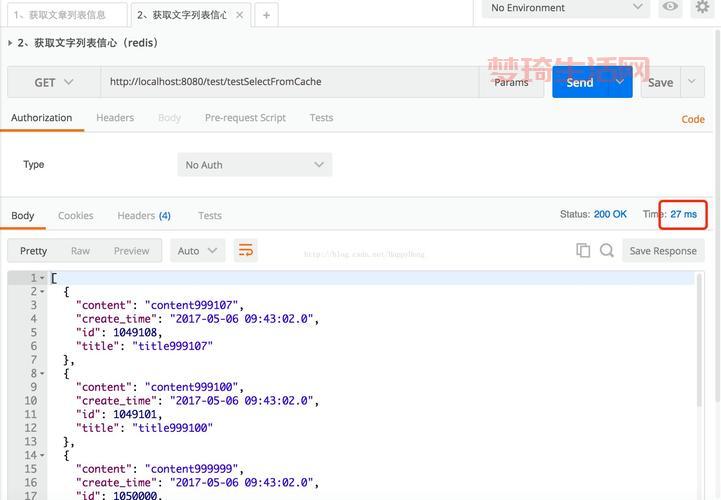Viewport: 721px width, 500px height.
Task: Select the second request tab
Action: coord(182,15)
